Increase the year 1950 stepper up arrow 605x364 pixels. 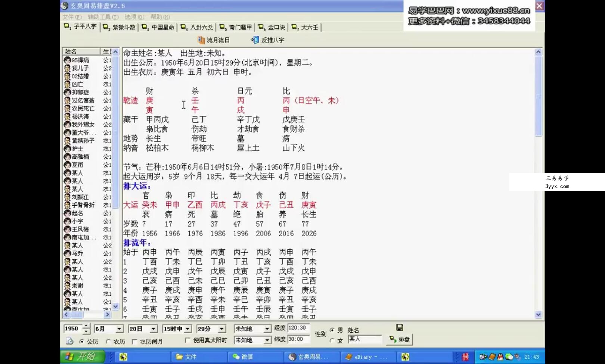coord(86,326)
